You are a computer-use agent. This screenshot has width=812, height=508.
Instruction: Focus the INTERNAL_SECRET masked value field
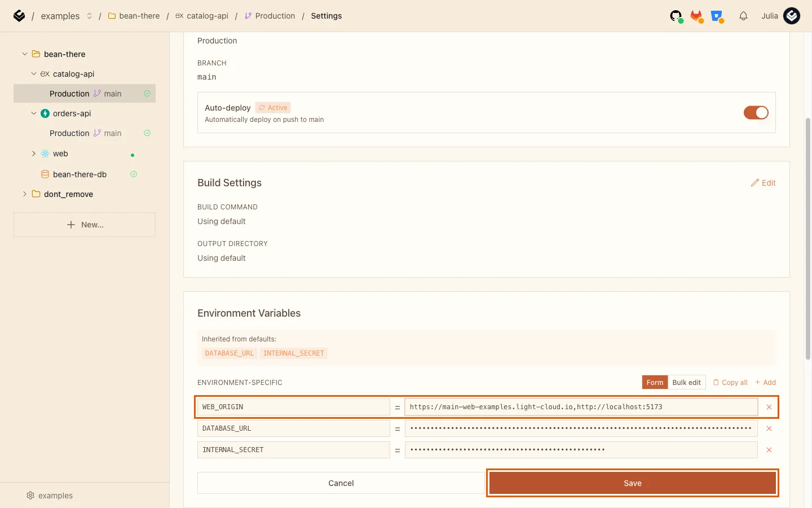581,450
